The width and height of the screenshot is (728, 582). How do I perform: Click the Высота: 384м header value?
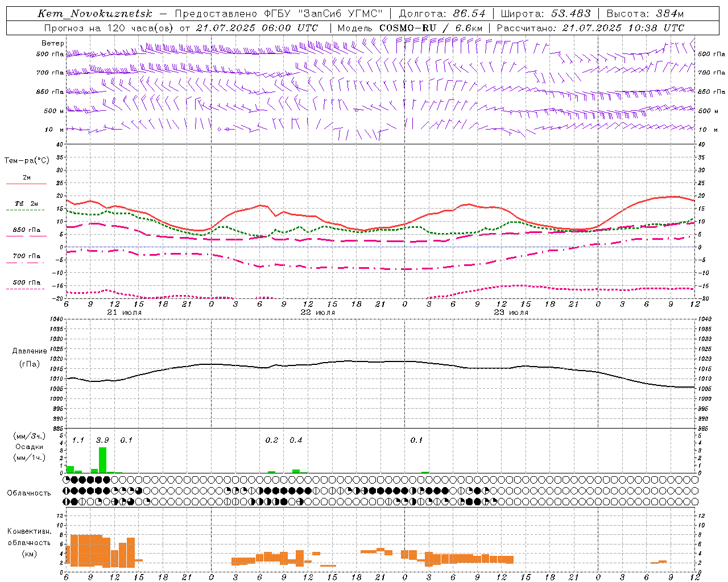(646, 14)
